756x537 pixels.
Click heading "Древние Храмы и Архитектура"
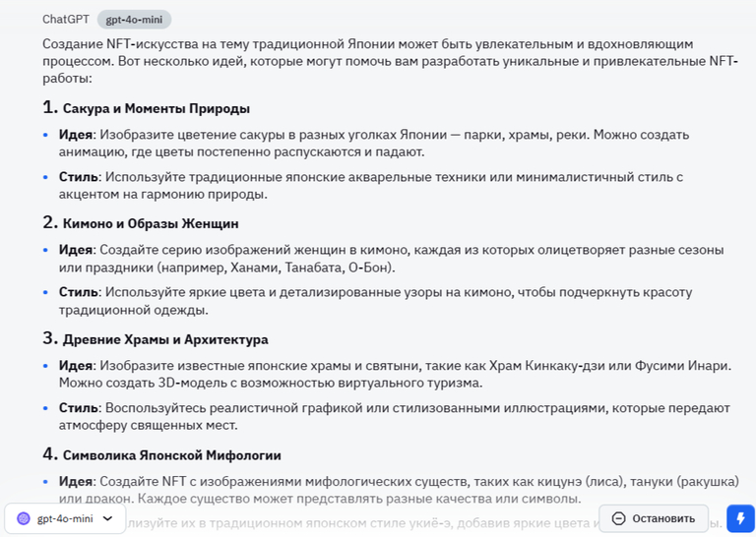tap(165, 339)
